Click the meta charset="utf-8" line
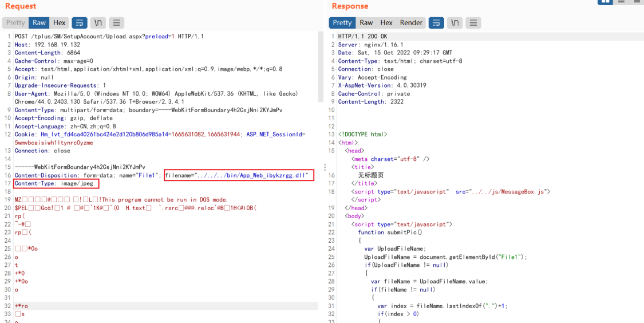Image resolution: width=644 pixels, height=323 pixels. point(390,159)
